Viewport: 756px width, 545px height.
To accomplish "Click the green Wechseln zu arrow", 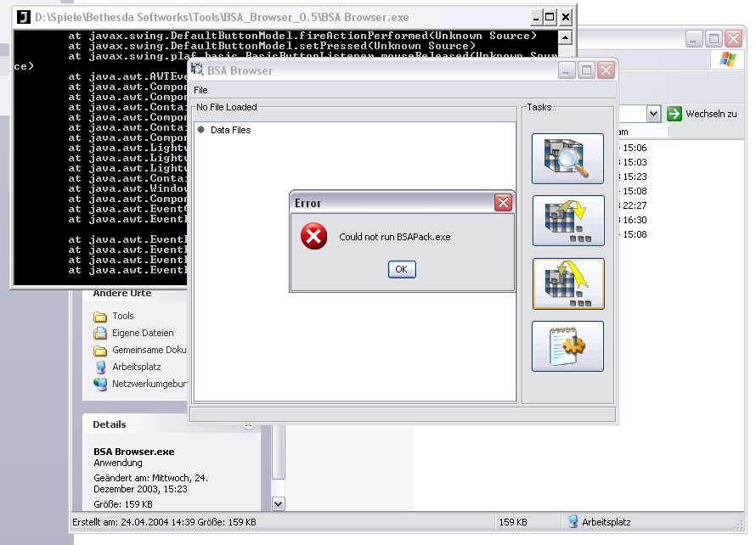I will 674,114.
